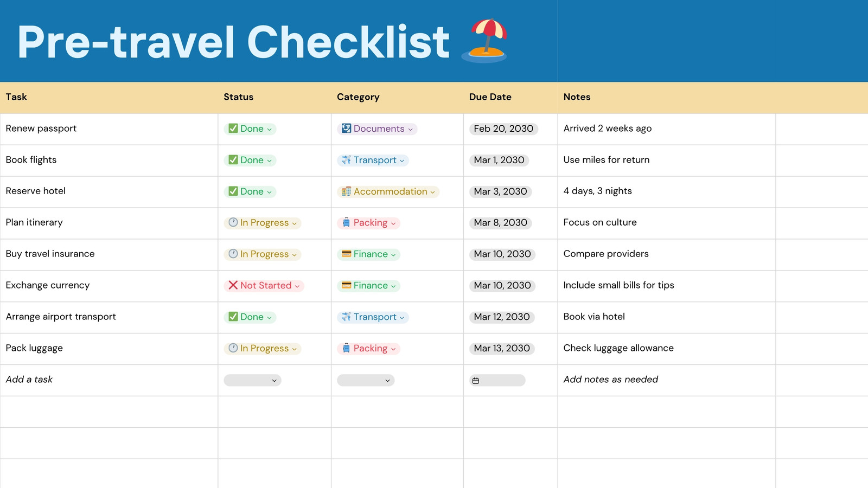868x488 pixels.
Task: Click the red X icon for Exchange currency
Action: coord(233,285)
